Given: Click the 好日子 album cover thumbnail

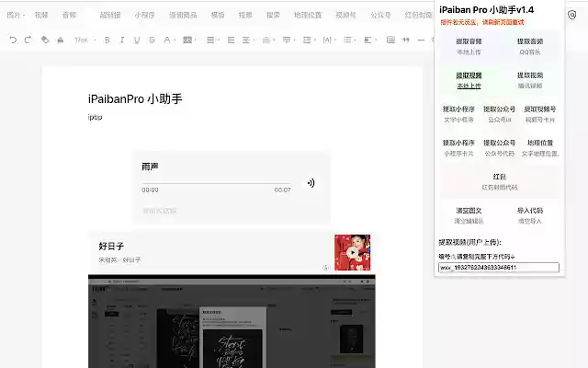Looking at the screenshot, I should 352,252.
